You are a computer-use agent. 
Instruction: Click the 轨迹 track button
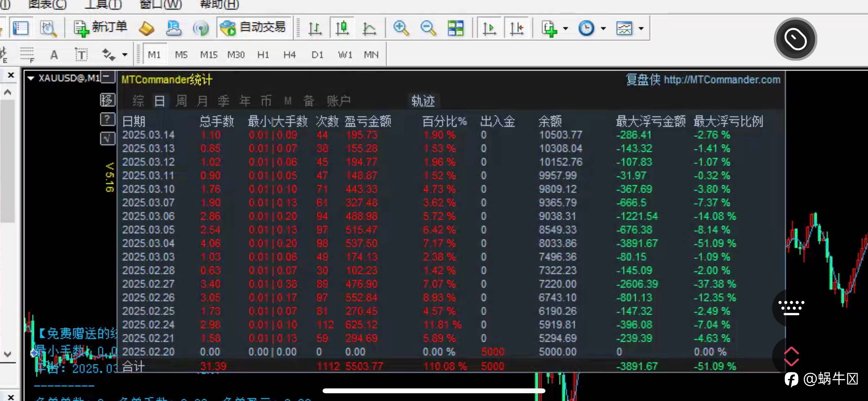coord(423,101)
